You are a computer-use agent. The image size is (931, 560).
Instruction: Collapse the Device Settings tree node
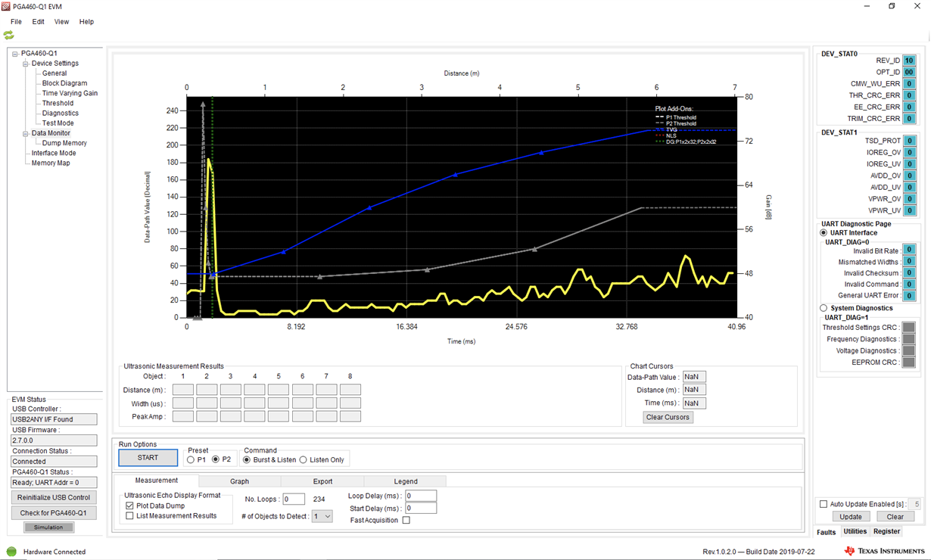[x=26, y=64]
